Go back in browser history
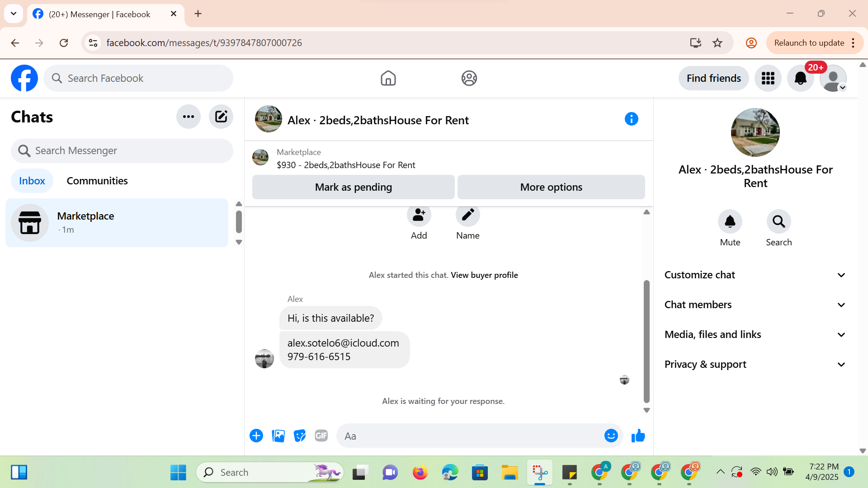The height and width of the screenshot is (488, 868). tap(15, 43)
